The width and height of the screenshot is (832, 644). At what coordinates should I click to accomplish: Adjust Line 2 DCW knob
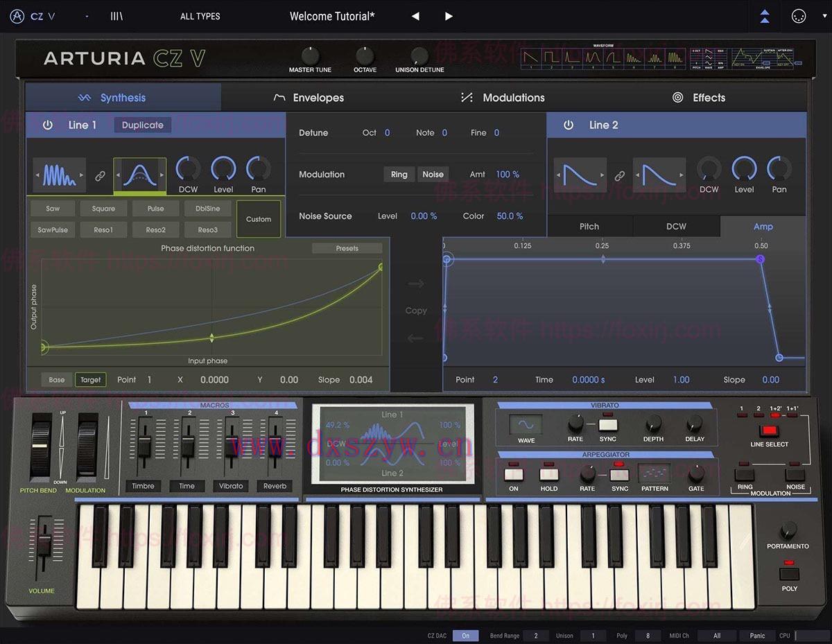[709, 168]
